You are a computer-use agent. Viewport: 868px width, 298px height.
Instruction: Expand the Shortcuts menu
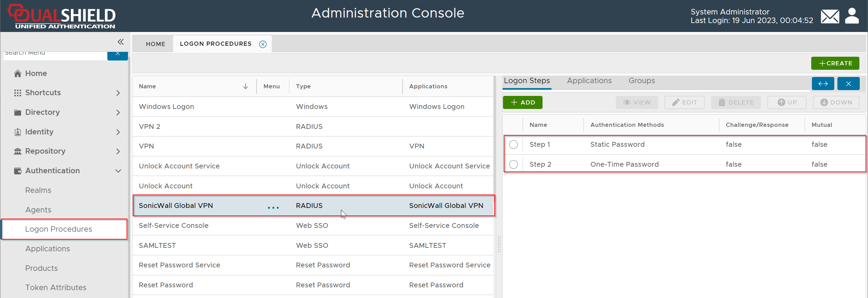click(x=118, y=93)
